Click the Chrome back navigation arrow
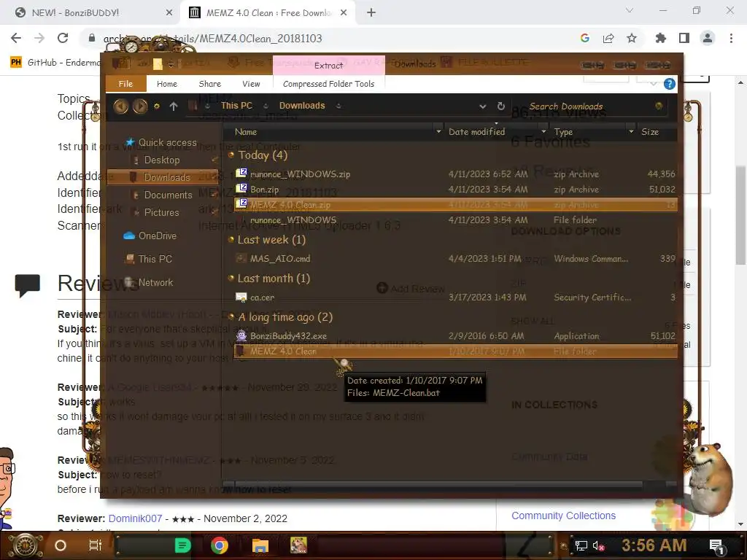Viewport: 747px width, 560px height. [x=16, y=38]
